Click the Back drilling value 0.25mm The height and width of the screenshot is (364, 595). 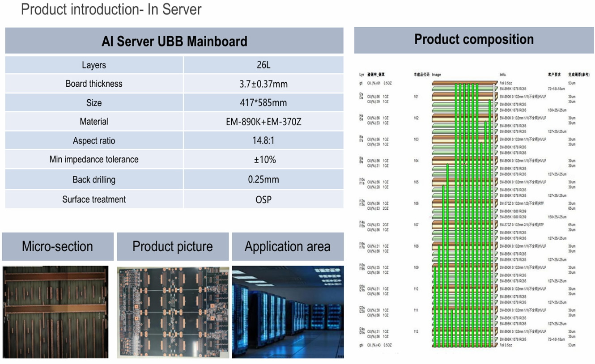(x=263, y=179)
